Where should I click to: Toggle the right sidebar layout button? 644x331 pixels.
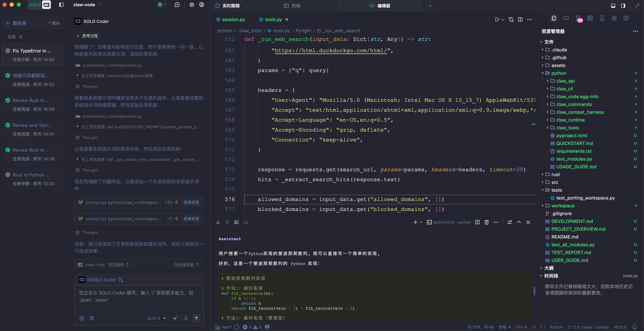click(x=623, y=5)
